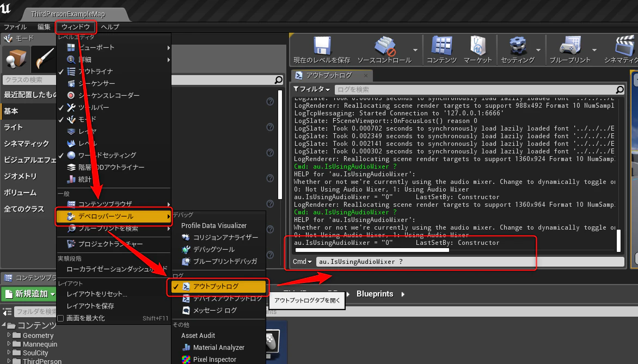Click the Blueprints breadcrumb path item
The image size is (638, 364).
[375, 294]
